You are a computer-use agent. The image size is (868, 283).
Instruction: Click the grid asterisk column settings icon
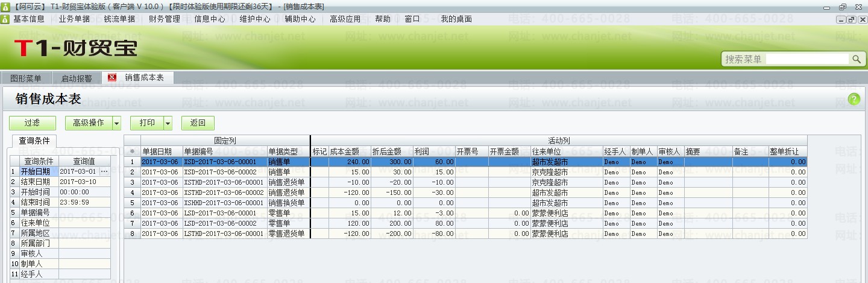pos(132,151)
